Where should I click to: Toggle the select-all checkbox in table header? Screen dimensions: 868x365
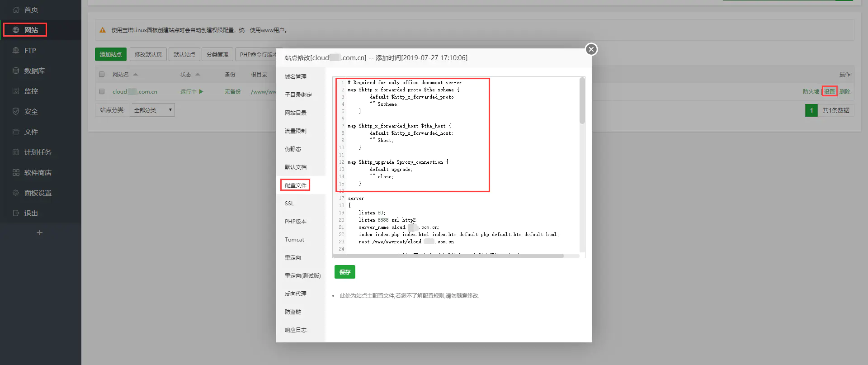102,74
